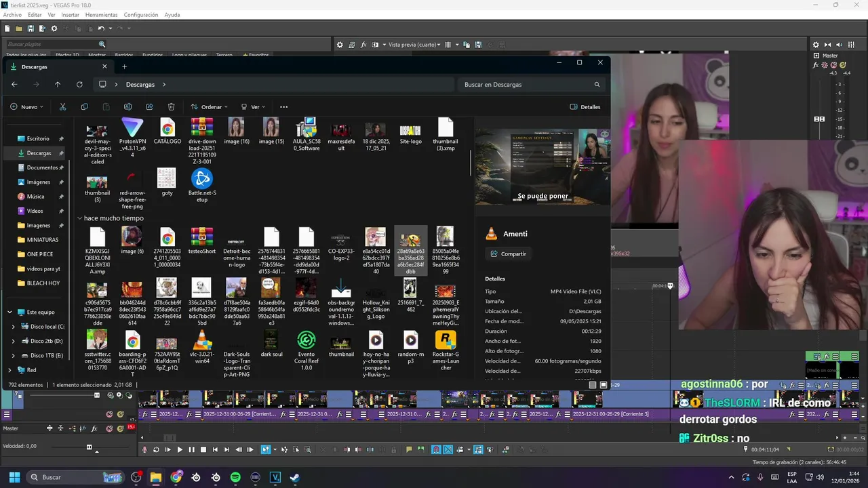Collapse Este equipo tree node

[x=9, y=312]
